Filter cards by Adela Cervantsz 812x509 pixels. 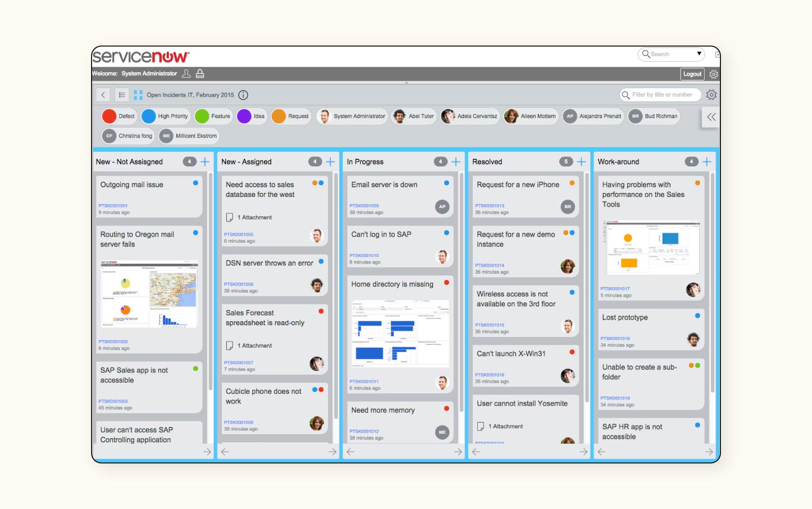click(x=470, y=116)
